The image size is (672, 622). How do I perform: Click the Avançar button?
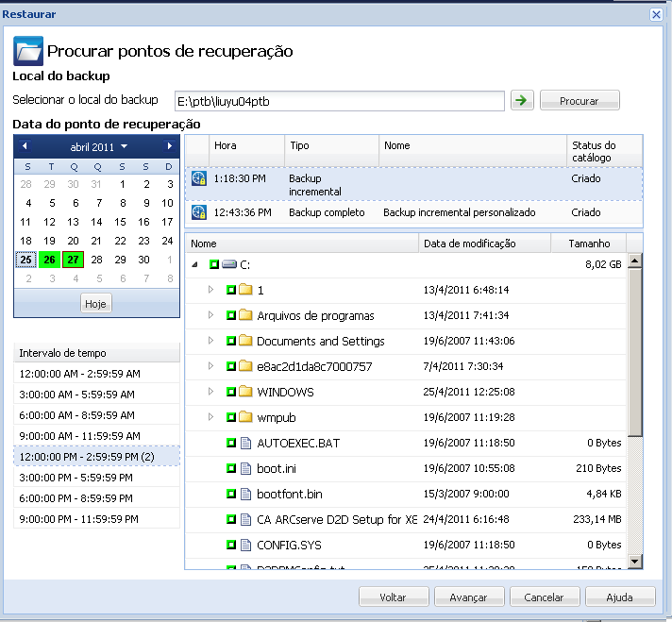468,597
